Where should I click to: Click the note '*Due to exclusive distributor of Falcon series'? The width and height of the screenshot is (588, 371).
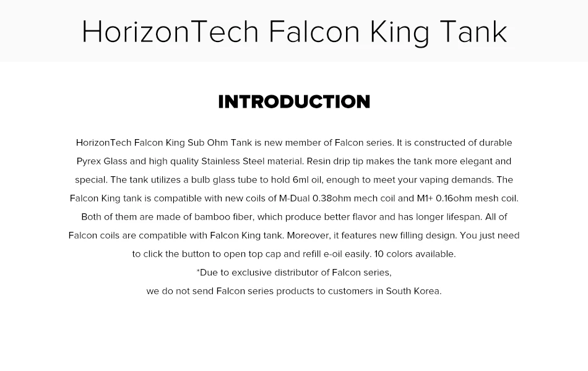click(x=294, y=273)
